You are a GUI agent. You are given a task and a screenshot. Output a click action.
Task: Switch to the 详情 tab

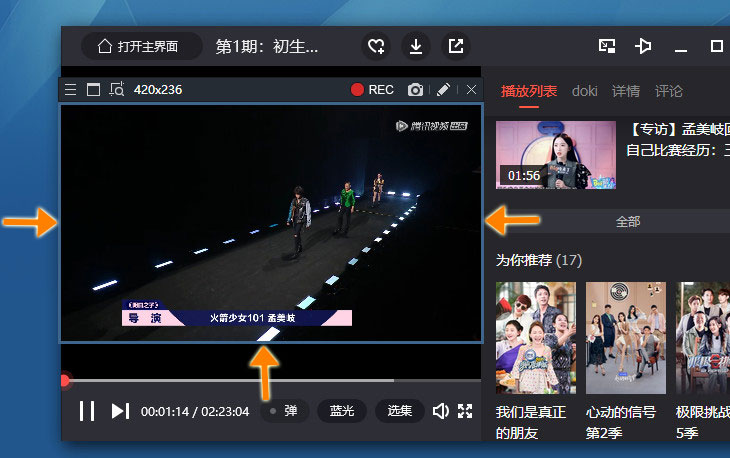click(626, 91)
